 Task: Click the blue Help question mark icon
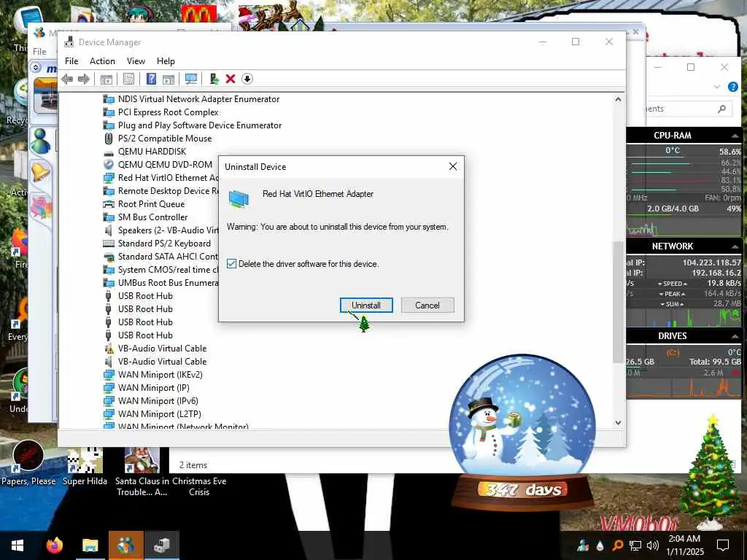151,79
